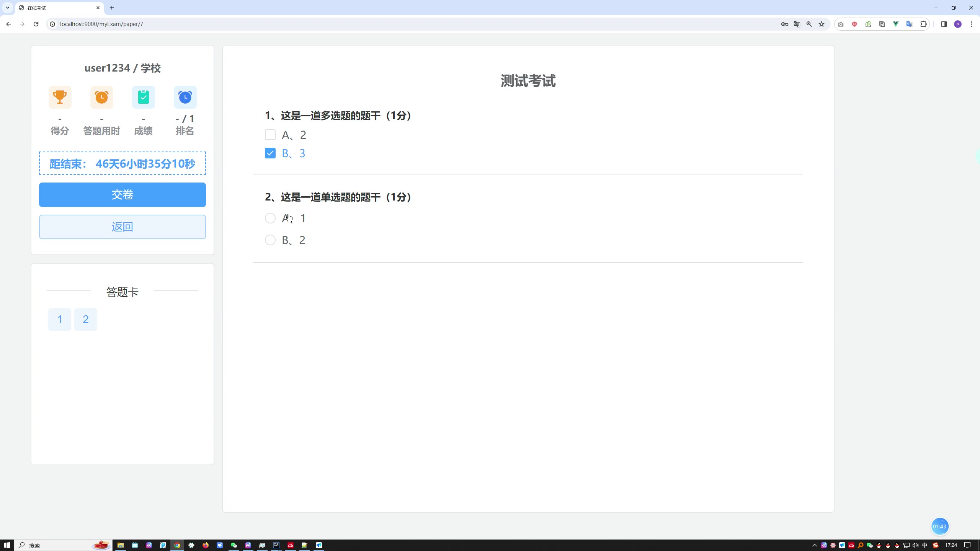Jump to question 2 on answer card
Image resolution: width=980 pixels, height=551 pixels.
(86, 320)
